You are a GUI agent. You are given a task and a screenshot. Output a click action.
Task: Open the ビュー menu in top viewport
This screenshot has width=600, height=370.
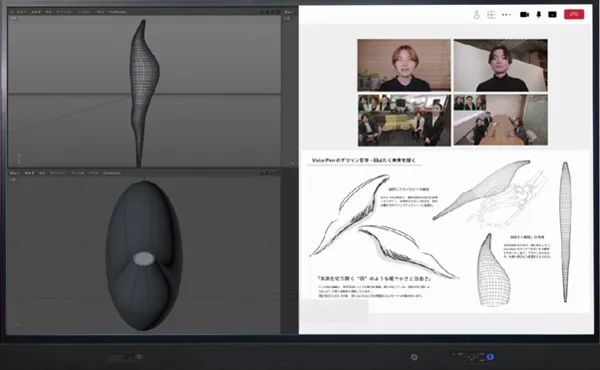(x=21, y=12)
